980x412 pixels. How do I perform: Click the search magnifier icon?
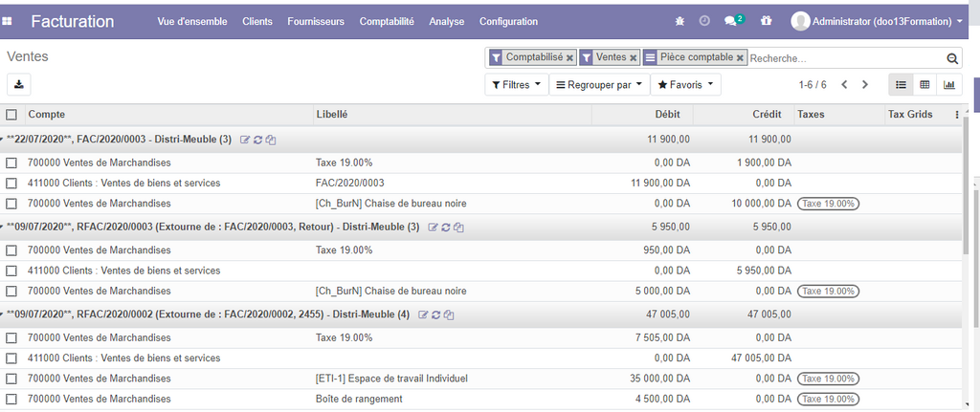tap(952, 58)
